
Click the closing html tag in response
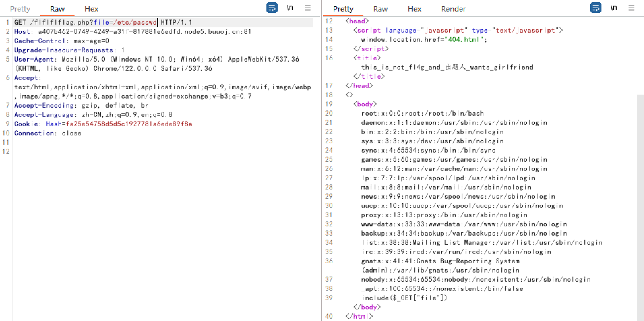(359, 316)
